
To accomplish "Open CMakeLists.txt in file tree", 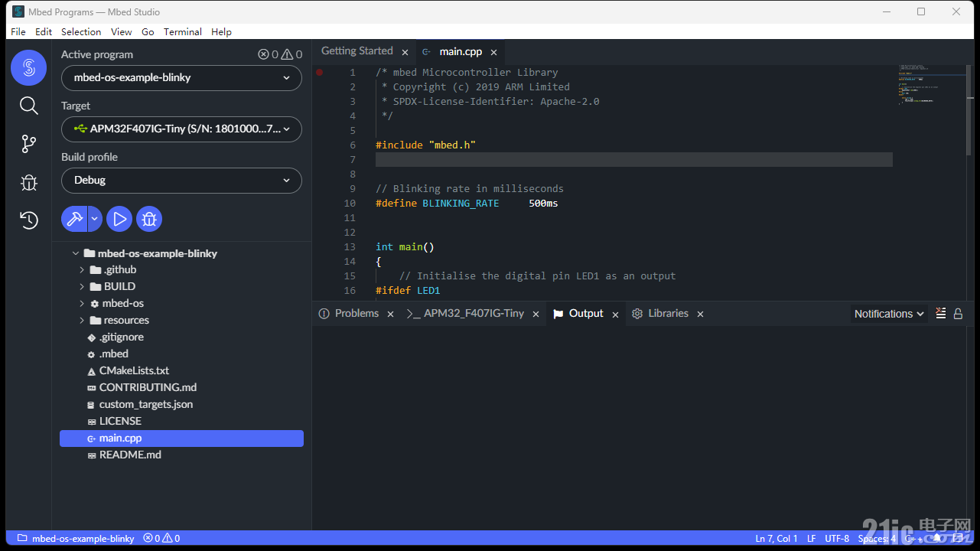I will (134, 370).
